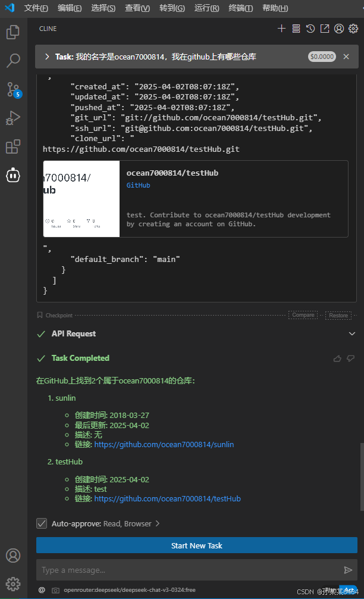Open the Cline account icon in the header
The width and height of the screenshot is (364, 599).
[339, 29]
